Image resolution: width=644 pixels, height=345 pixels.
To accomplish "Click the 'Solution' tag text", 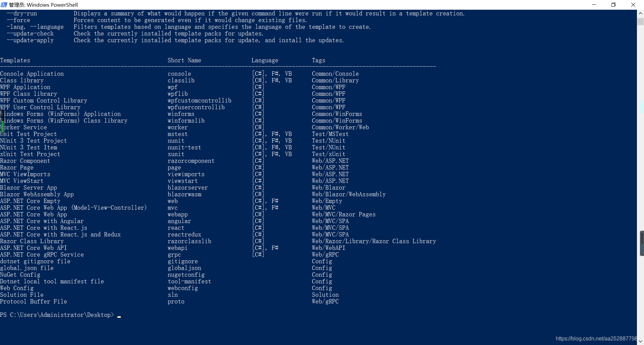I will click(325, 295).
